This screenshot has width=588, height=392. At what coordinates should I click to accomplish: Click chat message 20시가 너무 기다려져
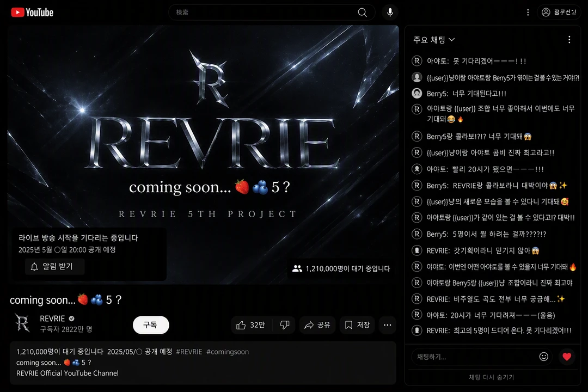coord(491,315)
